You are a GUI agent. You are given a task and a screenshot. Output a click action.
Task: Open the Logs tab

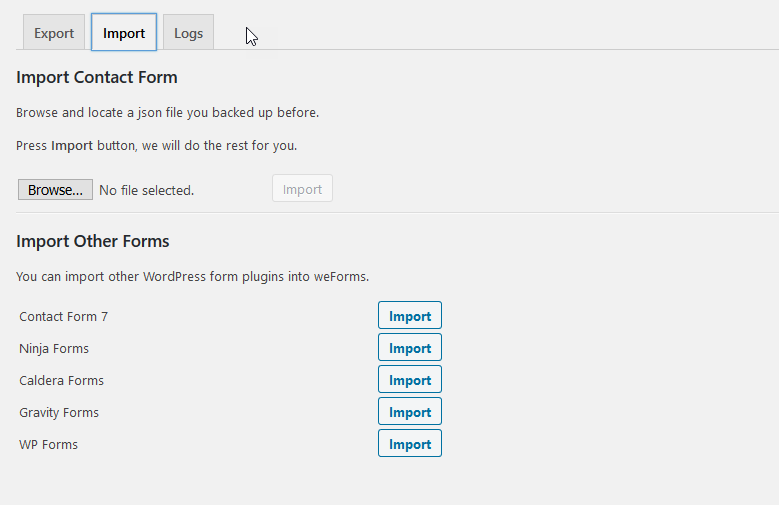pos(188,33)
